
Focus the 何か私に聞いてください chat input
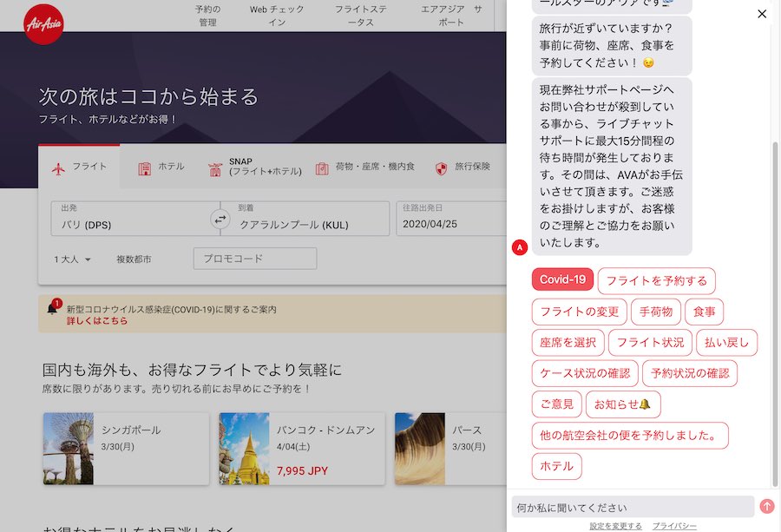pyautogui.click(x=633, y=507)
